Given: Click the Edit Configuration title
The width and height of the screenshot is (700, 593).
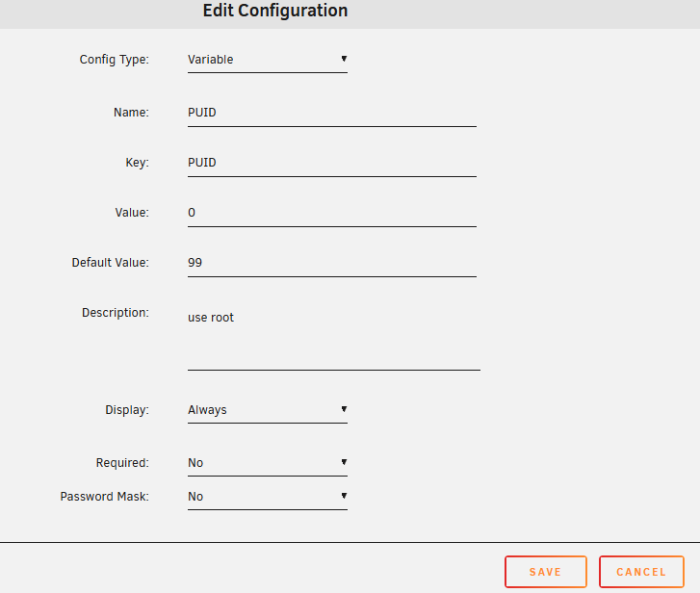Looking at the screenshot, I should [x=275, y=11].
